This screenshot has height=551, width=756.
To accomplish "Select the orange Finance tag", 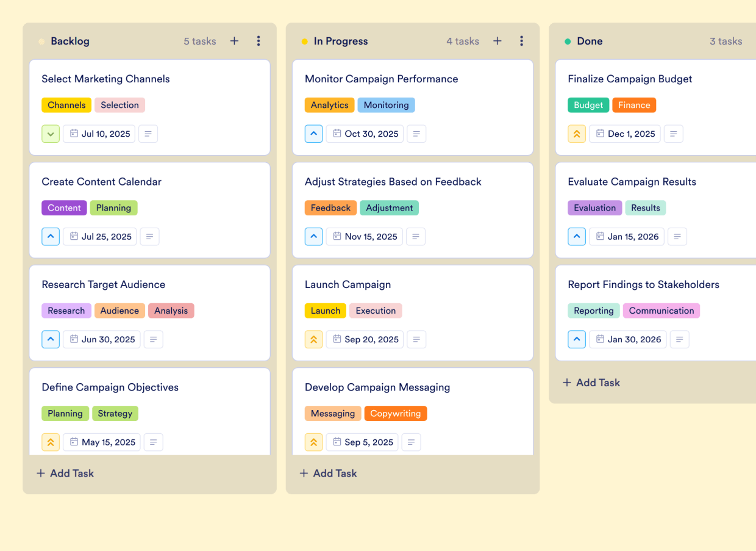I will (x=634, y=105).
